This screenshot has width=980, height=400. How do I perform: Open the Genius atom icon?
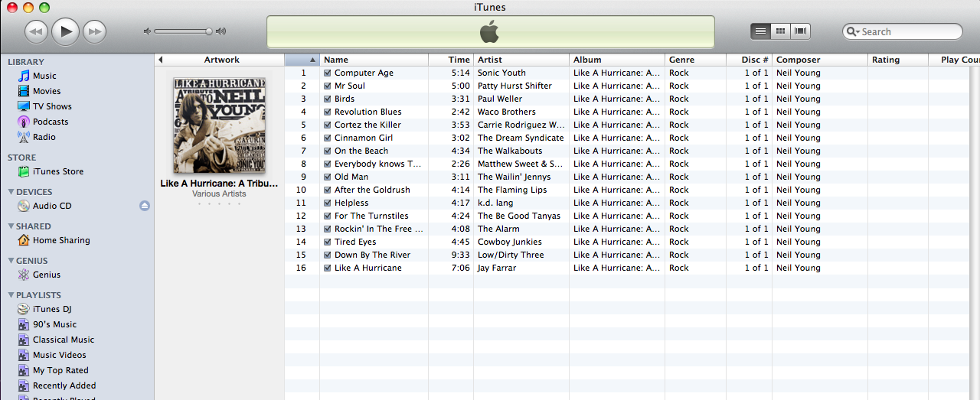click(24, 275)
